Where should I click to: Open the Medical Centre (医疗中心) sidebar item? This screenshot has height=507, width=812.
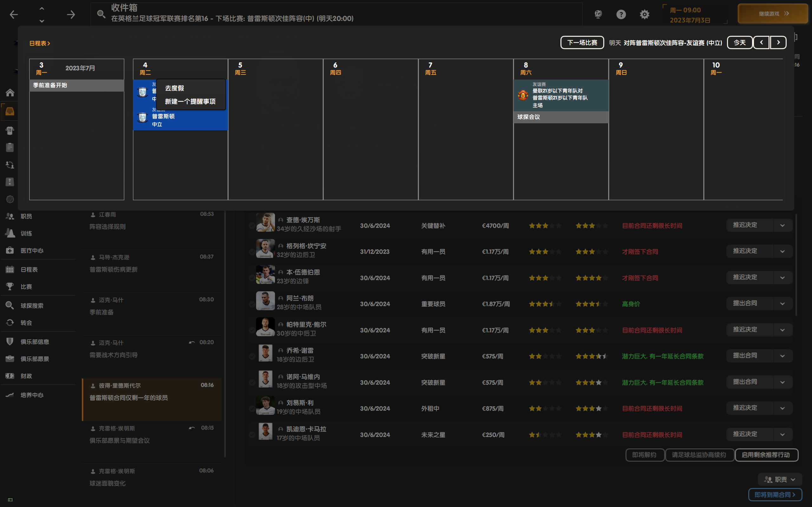click(x=31, y=250)
